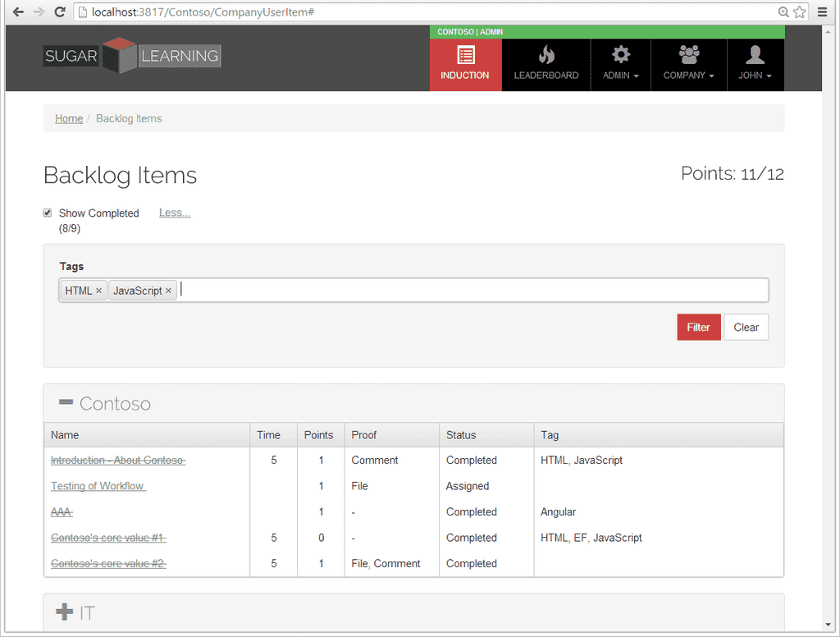Image resolution: width=840 pixels, height=637 pixels.
Task: Open the Company dropdown menu
Action: 688,64
